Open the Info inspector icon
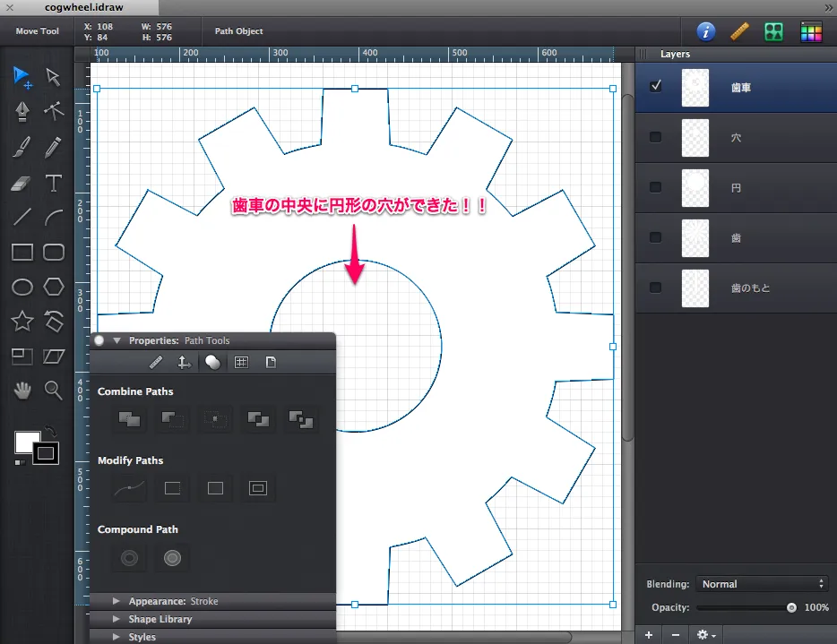 (706, 31)
